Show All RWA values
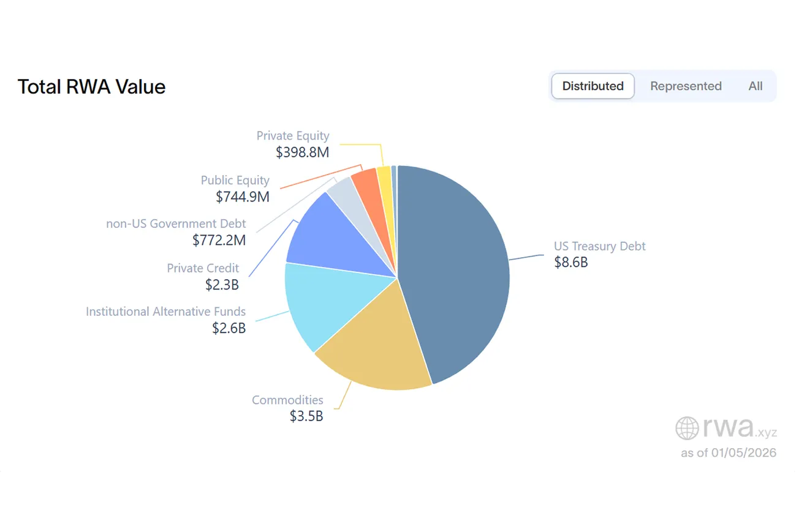The width and height of the screenshot is (799, 532). (755, 86)
